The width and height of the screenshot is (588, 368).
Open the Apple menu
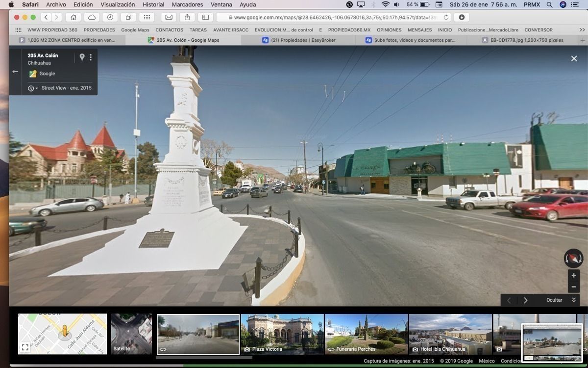(x=11, y=4)
